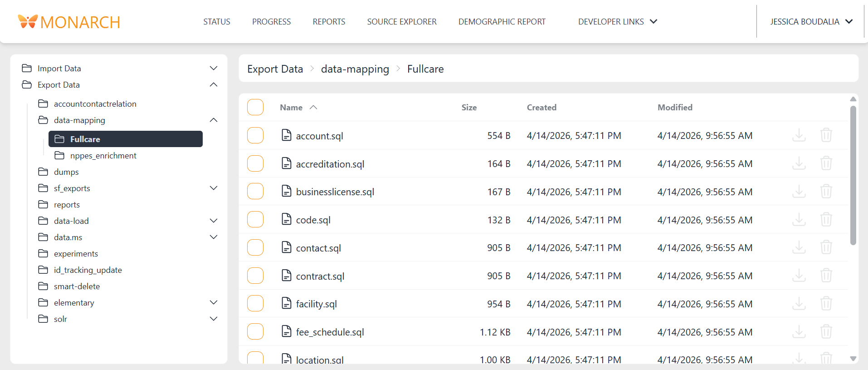Open the Reports menu item
The width and height of the screenshot is (868, 370).
click(x=329, y=21)
